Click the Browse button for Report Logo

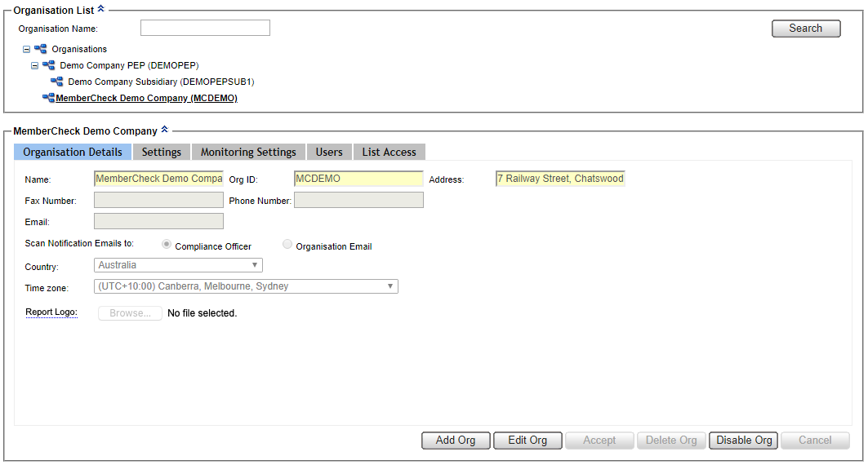(x=130, y=313)
